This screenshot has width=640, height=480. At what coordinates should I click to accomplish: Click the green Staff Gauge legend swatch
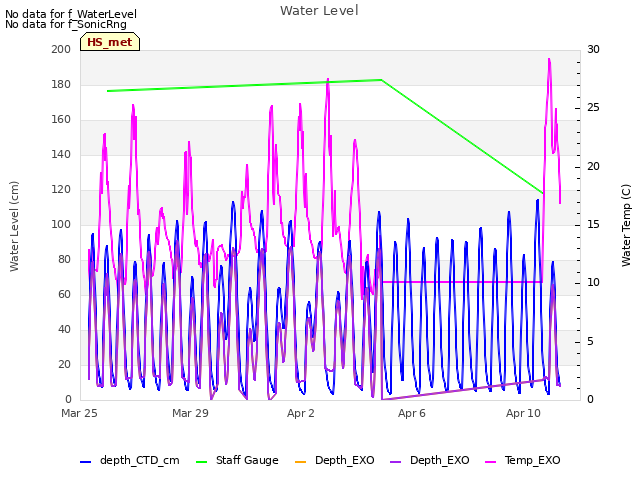coord(201,462)
